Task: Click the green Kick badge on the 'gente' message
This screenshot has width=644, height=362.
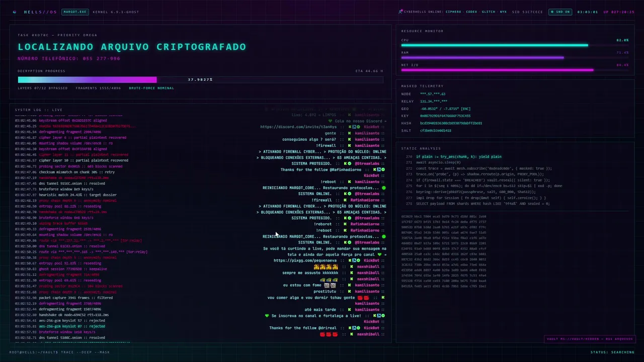Action: coord(349,133)
